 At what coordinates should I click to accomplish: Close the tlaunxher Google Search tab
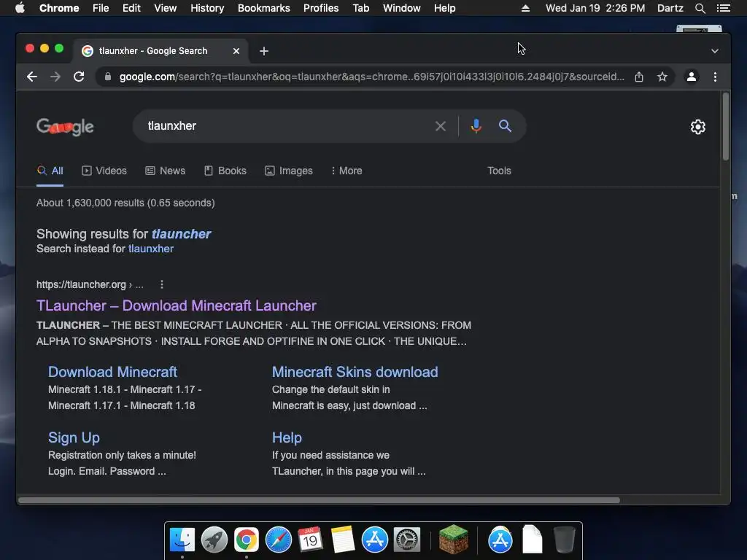(x=236, y=51)
